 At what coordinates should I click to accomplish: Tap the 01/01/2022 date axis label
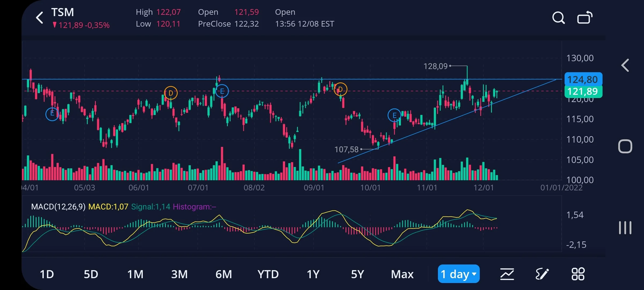[561, 188]
